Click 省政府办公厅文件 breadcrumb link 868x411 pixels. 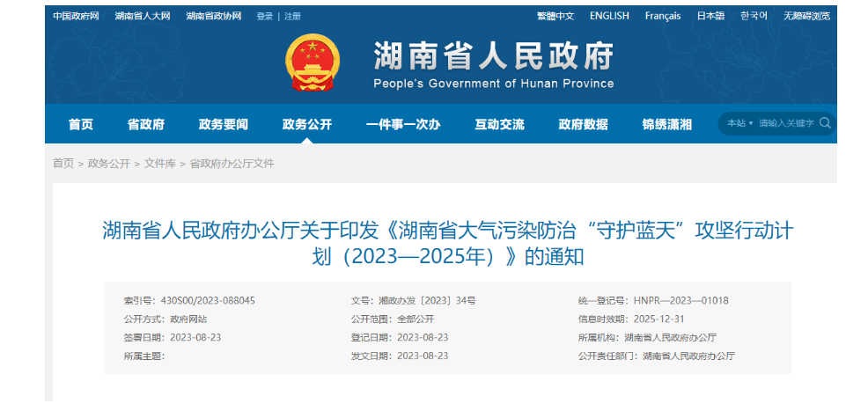[232, 164]
